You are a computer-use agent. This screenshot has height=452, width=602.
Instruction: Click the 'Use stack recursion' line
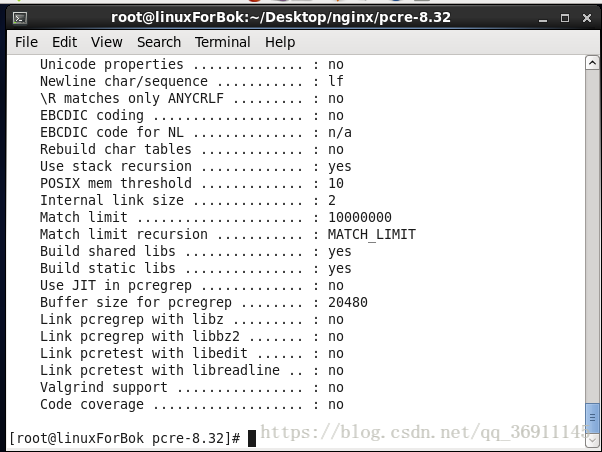[196, 166]
